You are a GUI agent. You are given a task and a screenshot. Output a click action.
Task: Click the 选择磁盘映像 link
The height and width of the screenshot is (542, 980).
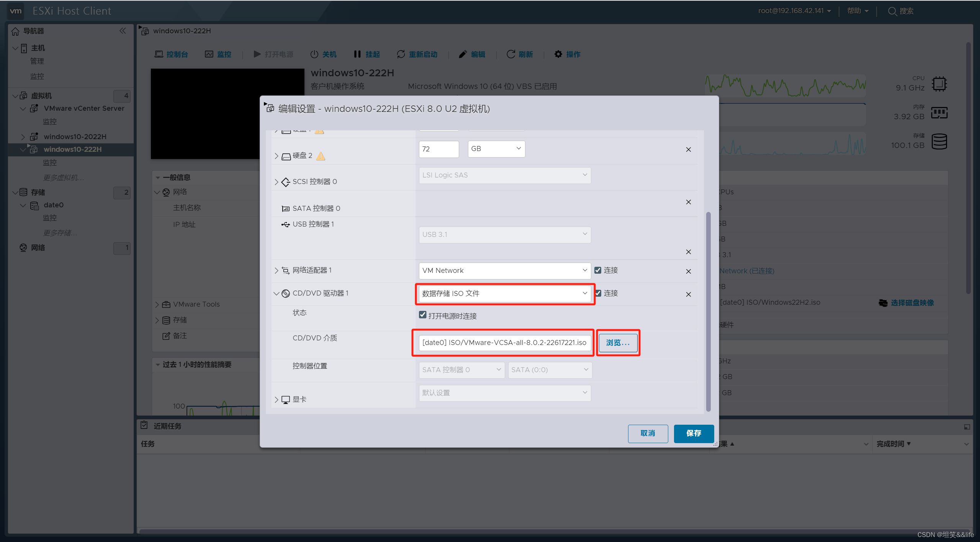pyautogui.click(x=912, y=303)
